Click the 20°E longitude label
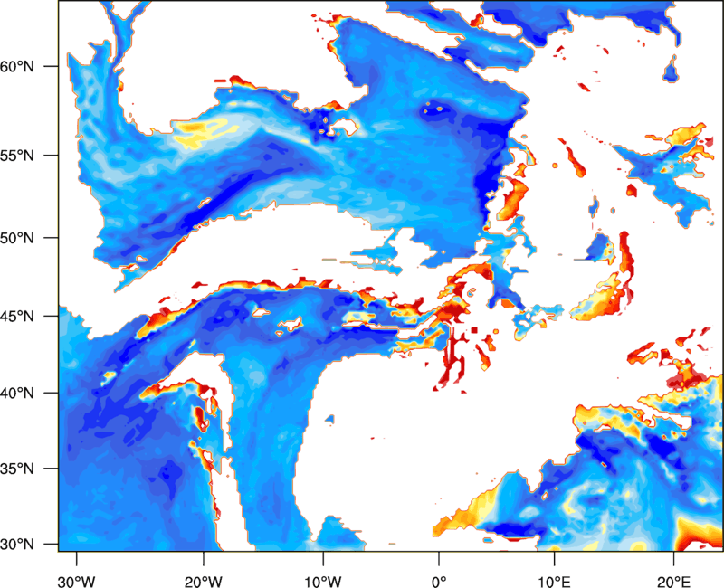 673,582
